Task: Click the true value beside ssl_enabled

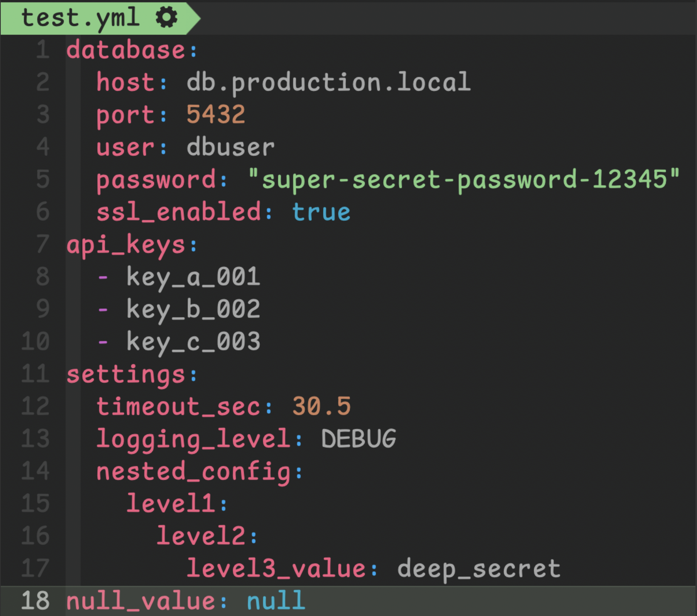Action: tap(321, 211)
